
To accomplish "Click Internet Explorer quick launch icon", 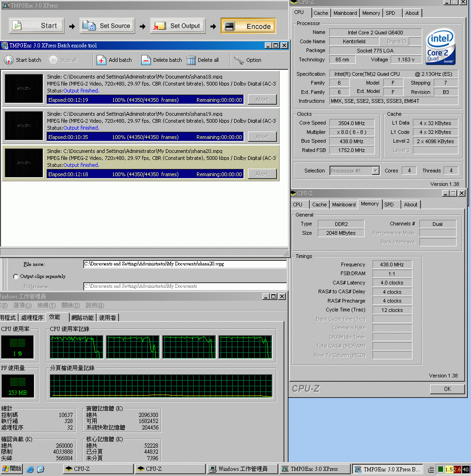I will pos(30,469).
